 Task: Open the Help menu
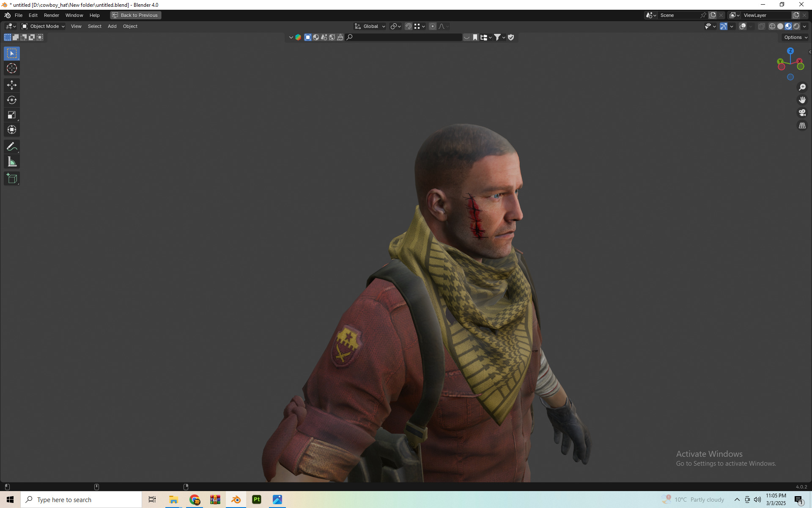click(95, 15)
